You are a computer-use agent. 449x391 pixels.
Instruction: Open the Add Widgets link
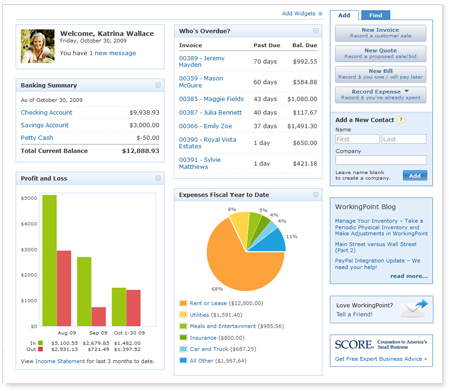pyautogui.click(x=299, y=14)
